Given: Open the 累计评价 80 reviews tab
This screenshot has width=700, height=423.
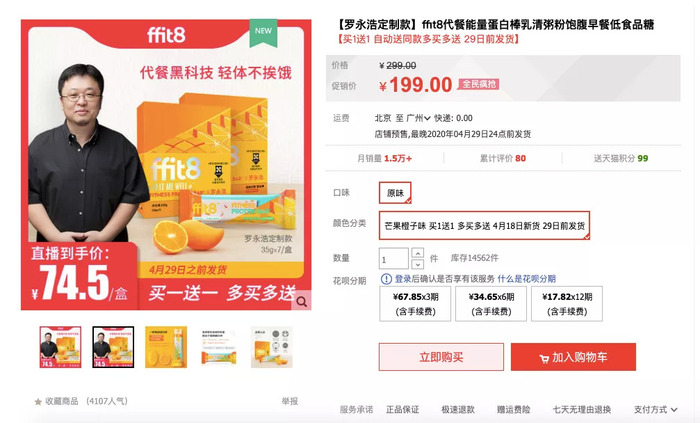Looking at the screenshot, I should tap(503, 158).
